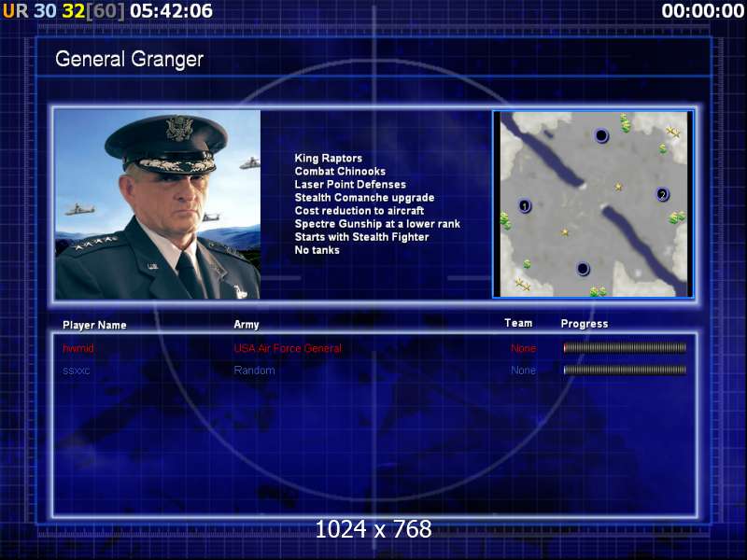Image resolution: width=747 pixels, height=560 pixels.
Task: Click the "Cost reduction to aircraft" line
Action: click(x=359, y=211)
